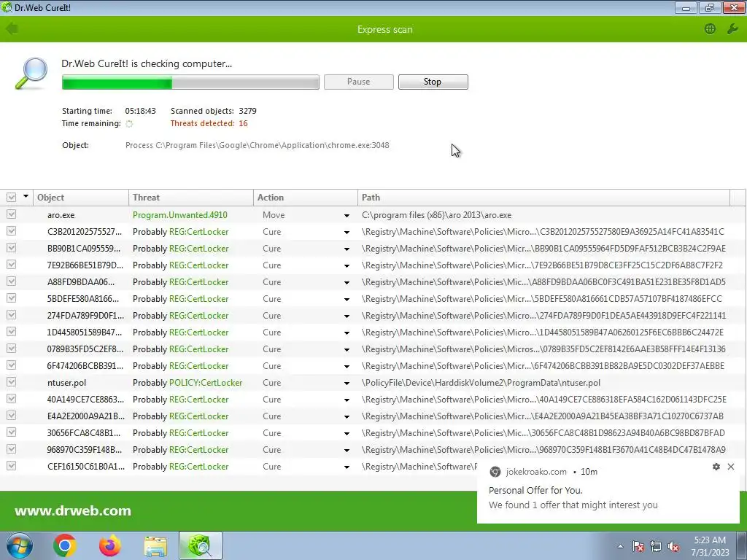Screen dimensions: 747x560
Task: Uncheck the aro.exe row checkbox
Action: 12,214
